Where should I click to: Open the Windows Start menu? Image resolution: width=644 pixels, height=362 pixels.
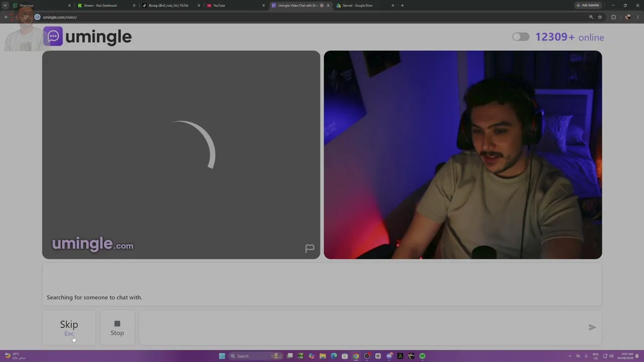tap(222, 356)
